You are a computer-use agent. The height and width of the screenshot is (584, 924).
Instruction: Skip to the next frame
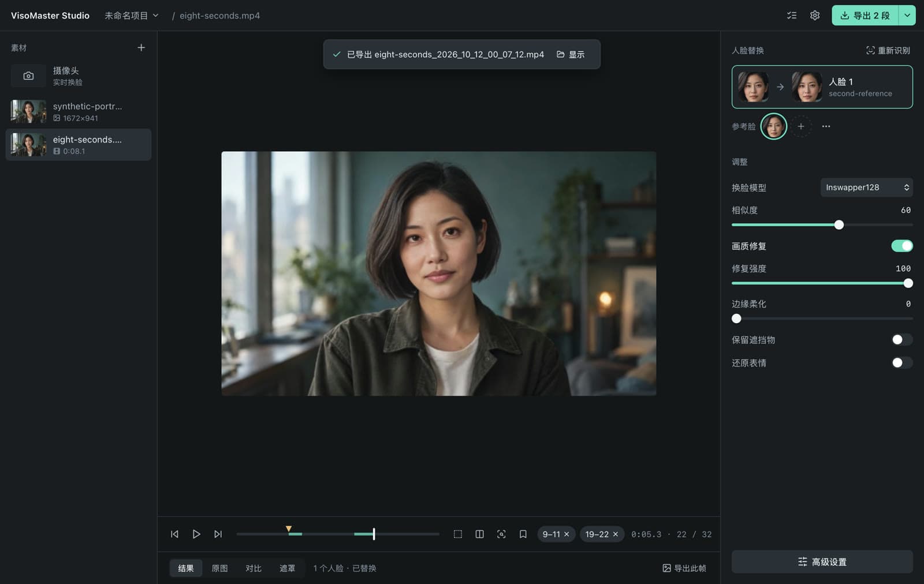(218, 534)
